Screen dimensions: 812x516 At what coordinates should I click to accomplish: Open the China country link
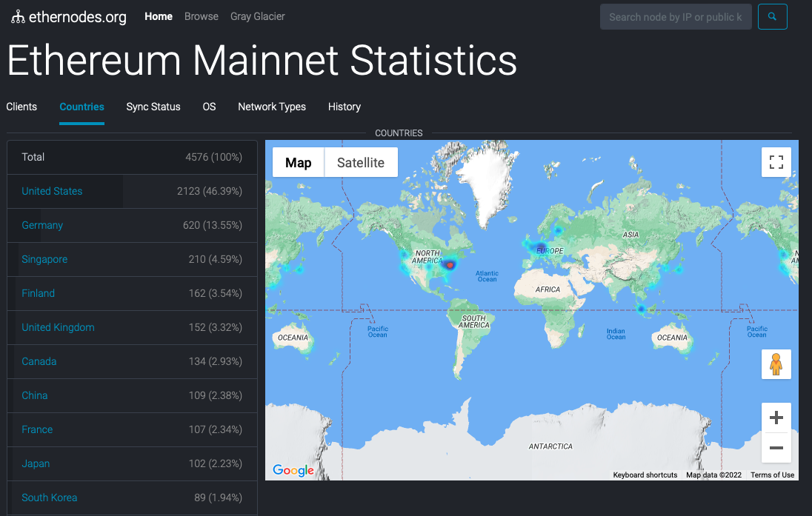[35, 395]
